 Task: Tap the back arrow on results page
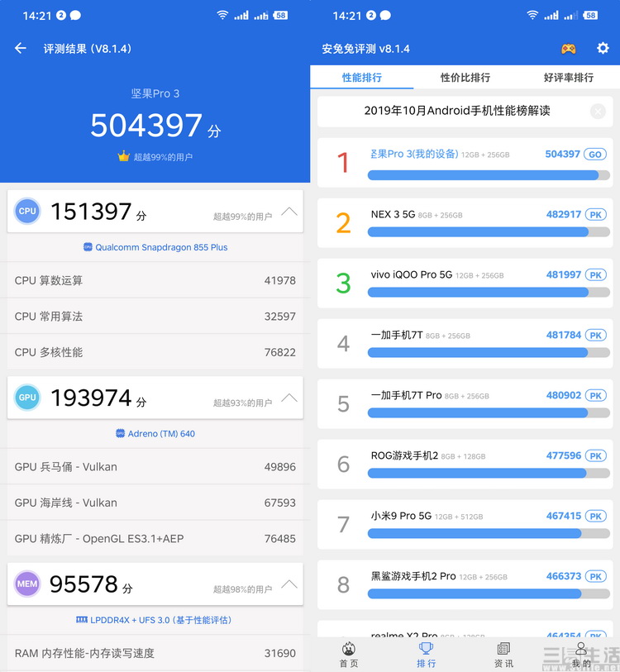[x=20, y=49]
